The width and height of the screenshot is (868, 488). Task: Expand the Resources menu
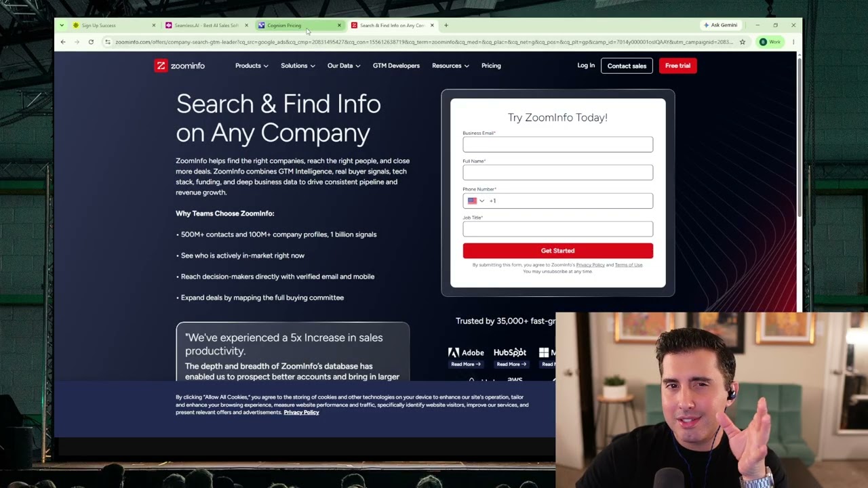click(450, 66)
